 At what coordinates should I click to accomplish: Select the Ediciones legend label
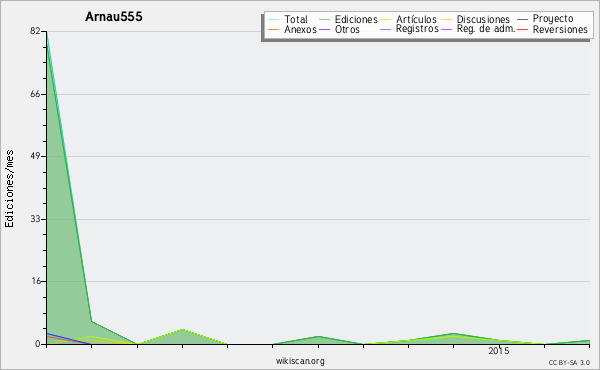[x=356, y=19]
